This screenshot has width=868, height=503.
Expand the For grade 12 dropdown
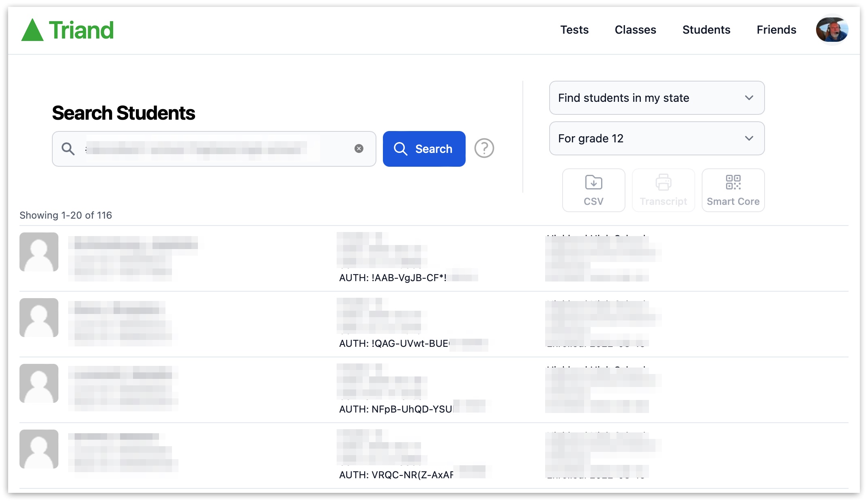coord(656,138)
